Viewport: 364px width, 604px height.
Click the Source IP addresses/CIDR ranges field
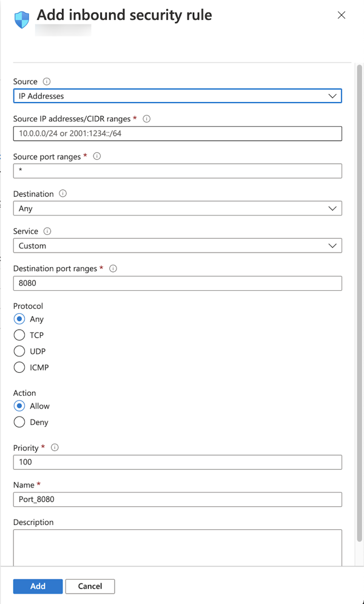coord(177,134)
